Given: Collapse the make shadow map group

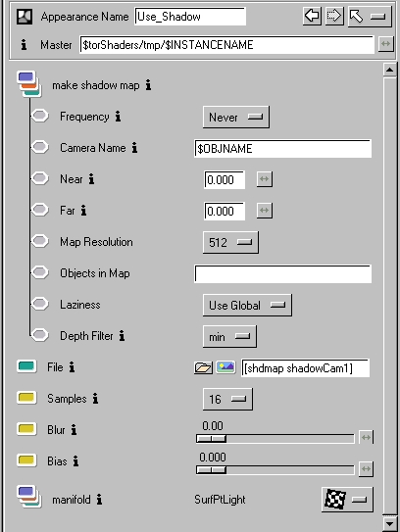Looking at the screenshot, I should pos(29,84).
